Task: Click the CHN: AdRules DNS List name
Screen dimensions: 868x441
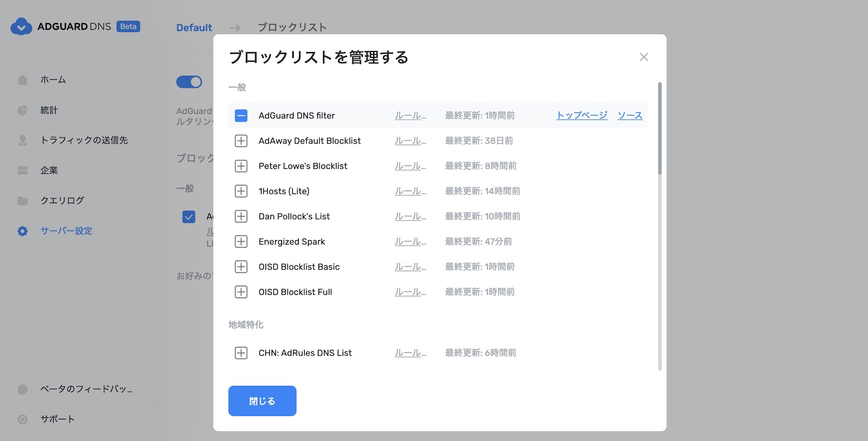Action: tap(305, 353)
